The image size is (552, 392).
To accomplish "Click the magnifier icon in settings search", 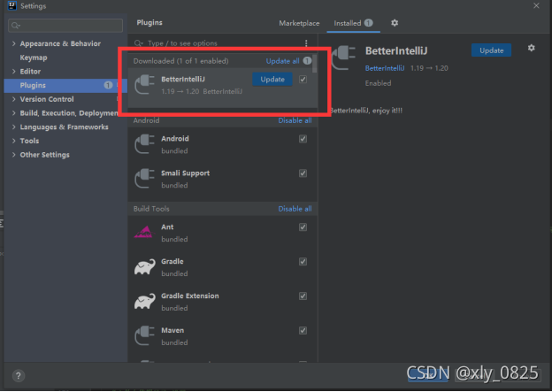I will pyautogui.click(x=16, y=26).
